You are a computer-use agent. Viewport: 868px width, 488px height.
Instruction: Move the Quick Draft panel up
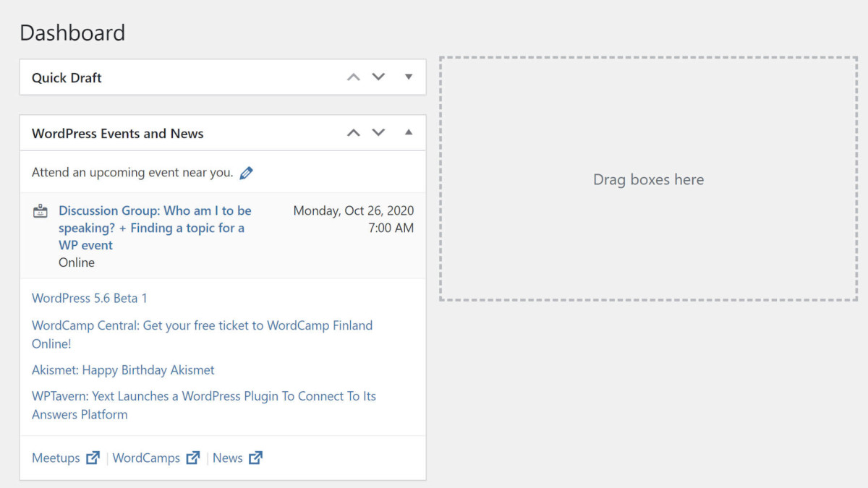353,77
